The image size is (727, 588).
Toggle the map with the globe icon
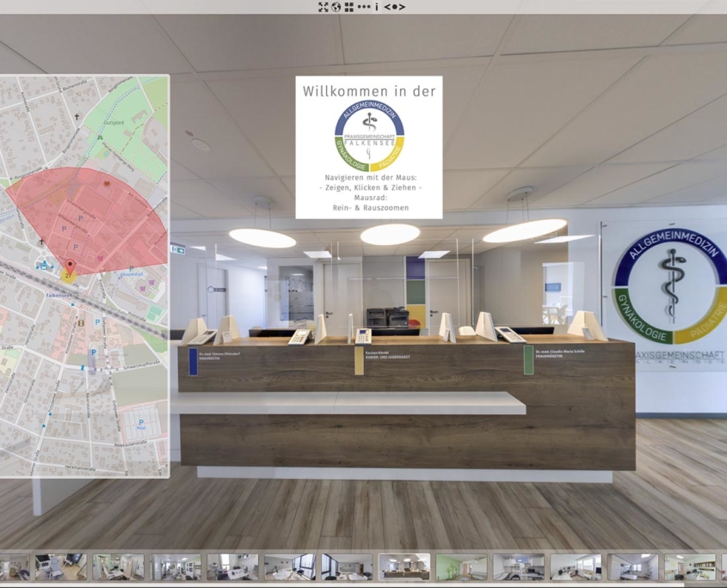336,7
